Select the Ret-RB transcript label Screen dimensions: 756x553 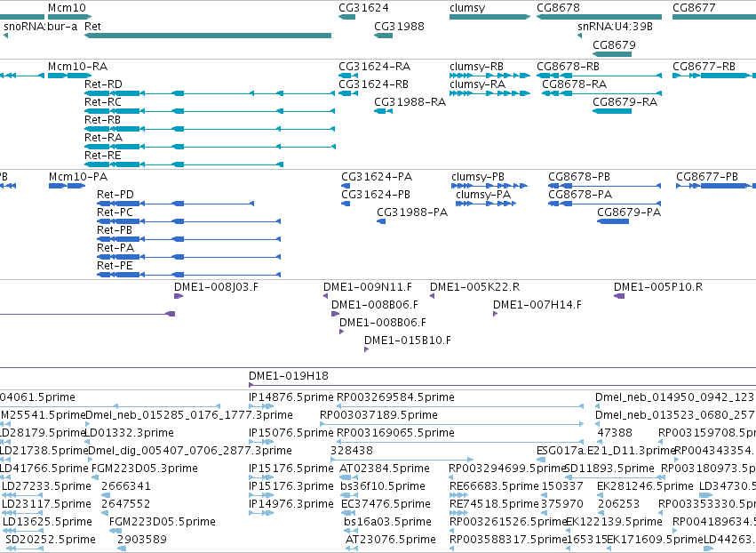pyautogui.click(x=102, y=120)
